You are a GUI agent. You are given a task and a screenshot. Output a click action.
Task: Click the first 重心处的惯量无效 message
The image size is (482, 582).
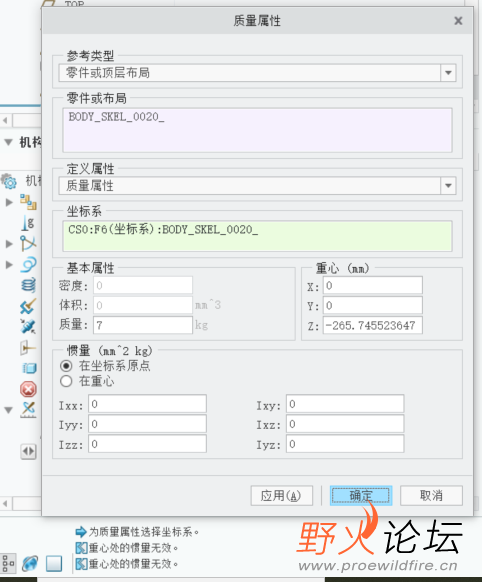coord(134,548)
